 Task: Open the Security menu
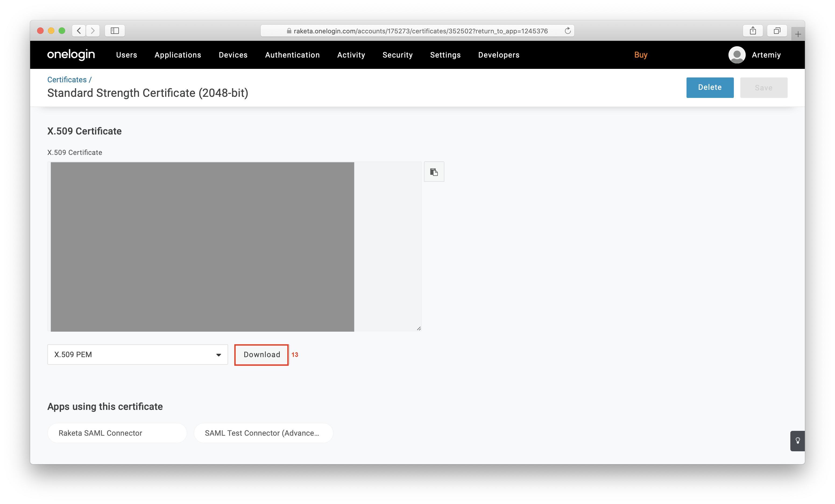coord(397,55)
